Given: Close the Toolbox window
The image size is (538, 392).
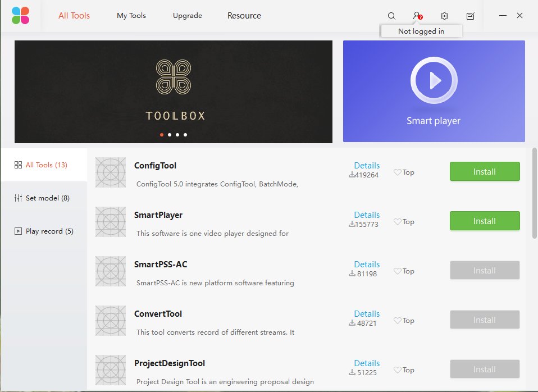Looking at the screenshot, I should click(520, 16).
